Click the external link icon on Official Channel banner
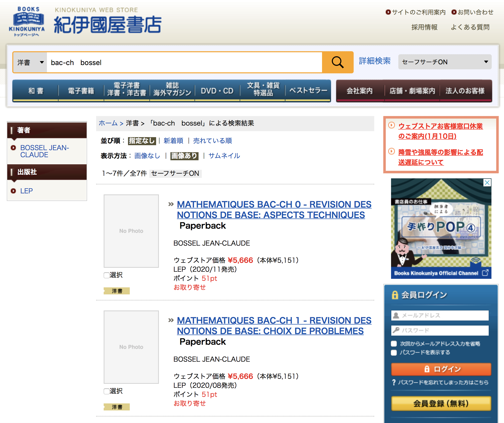Viewport: 504px width, 423px height. tap(485, 273)
